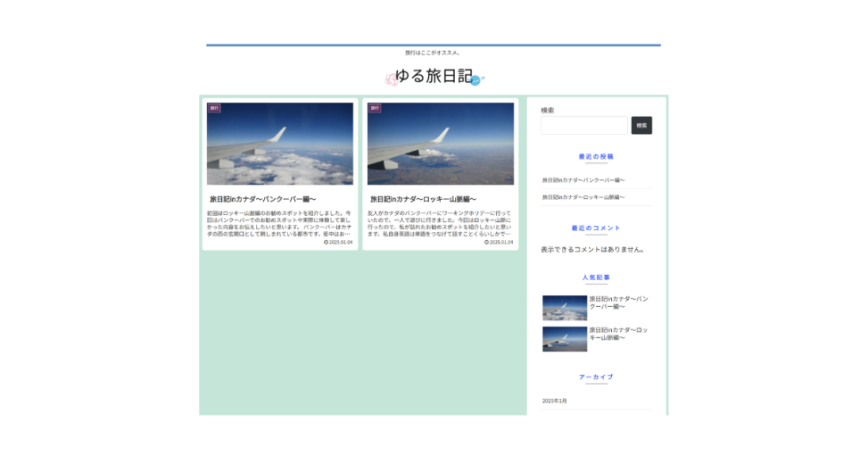
Task: Click the Rocky Mountain thumbnail in 人気記事
Action: tap(564, 339)
